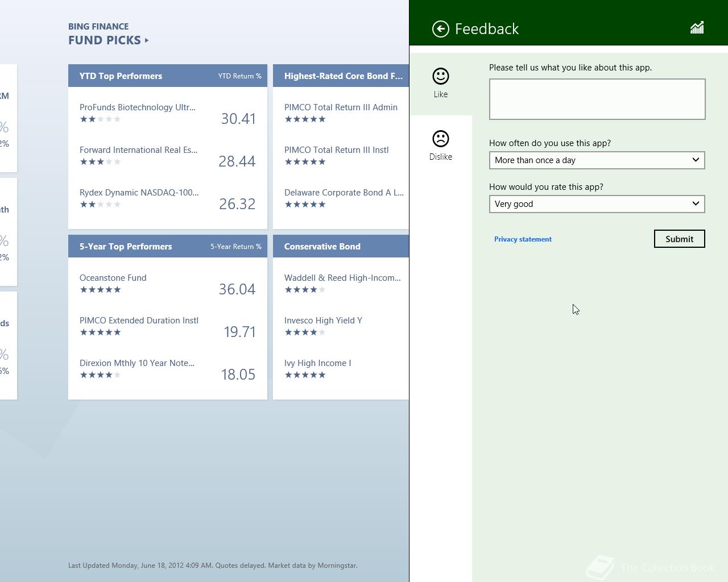Click the YTD Return % column label

(240, 76)
